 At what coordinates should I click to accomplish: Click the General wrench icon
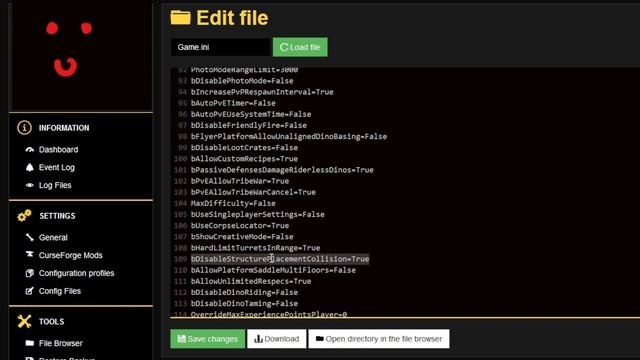click(x=29, y=237)
